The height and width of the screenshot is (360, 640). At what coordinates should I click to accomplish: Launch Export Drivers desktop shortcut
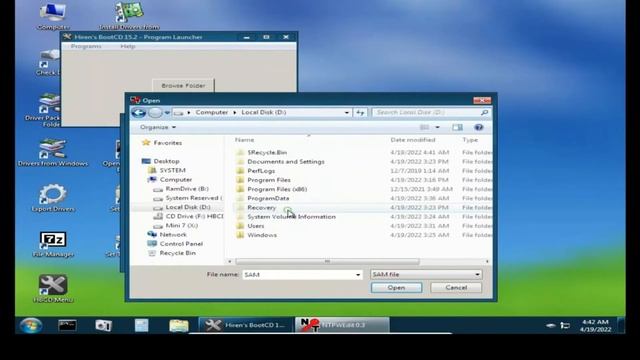click(x=53, y=198)
